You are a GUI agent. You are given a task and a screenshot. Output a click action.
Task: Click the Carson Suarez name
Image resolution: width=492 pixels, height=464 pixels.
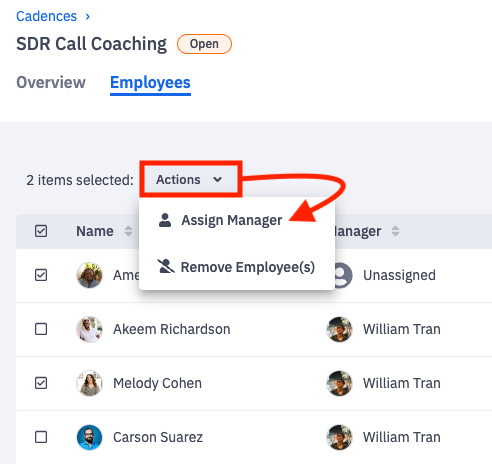click(158, 437)
